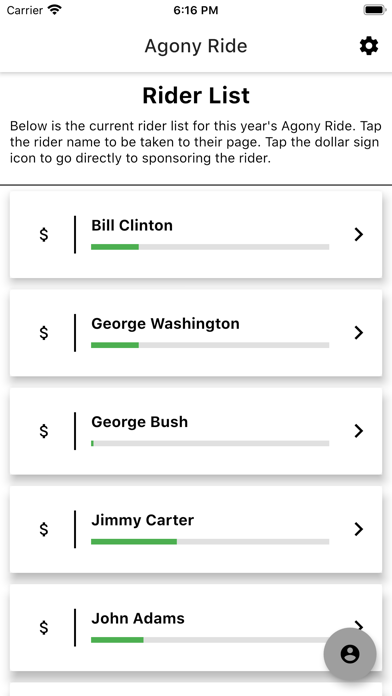Open settings via the gear icon
The image size is (392, 696).
[x=368, y=46]
